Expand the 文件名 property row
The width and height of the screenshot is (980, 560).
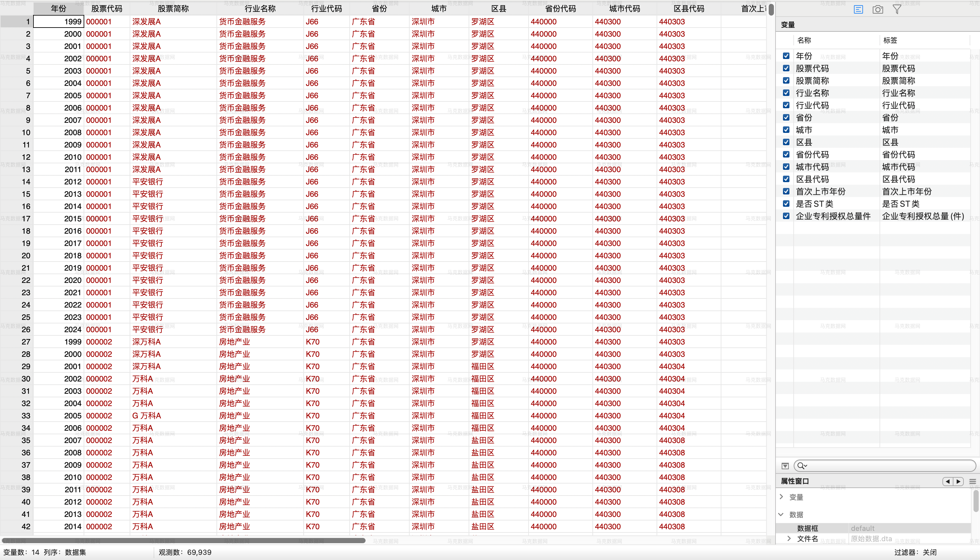[x=789, y=539]
